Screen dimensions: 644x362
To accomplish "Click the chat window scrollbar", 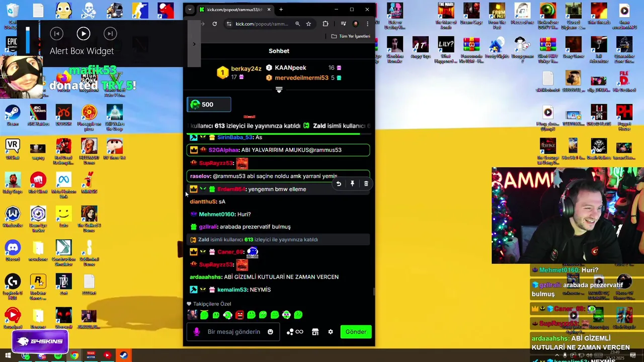I will tap(373, 292).
